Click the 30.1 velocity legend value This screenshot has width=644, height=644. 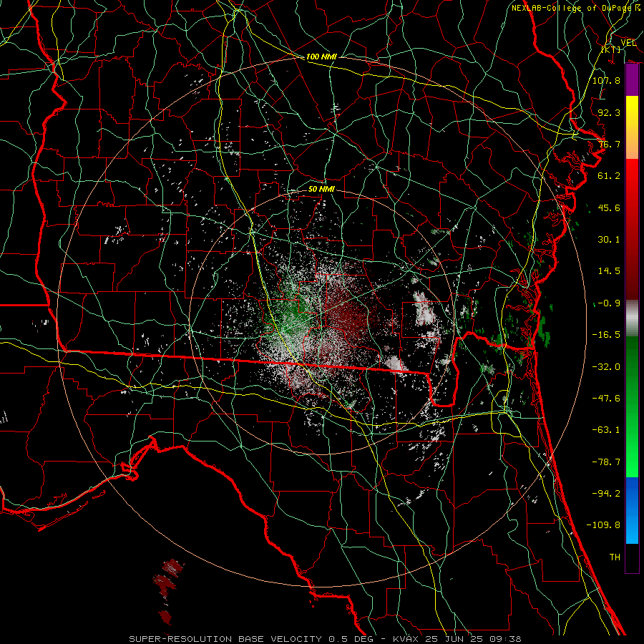pyautogui.click(x=609, y=240)
